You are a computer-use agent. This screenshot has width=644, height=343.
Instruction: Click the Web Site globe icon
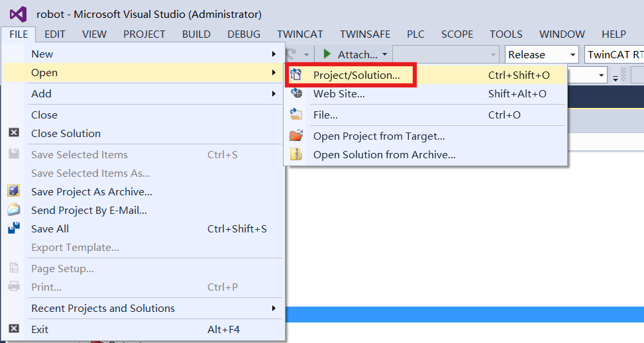coord(297,94)
